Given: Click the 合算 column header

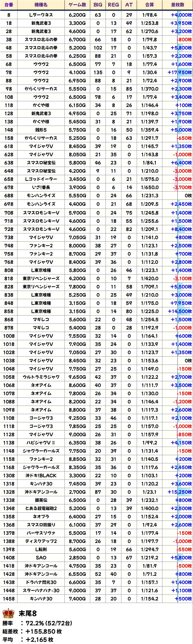Looking at the screenshot, I should (x=150, y=5).
